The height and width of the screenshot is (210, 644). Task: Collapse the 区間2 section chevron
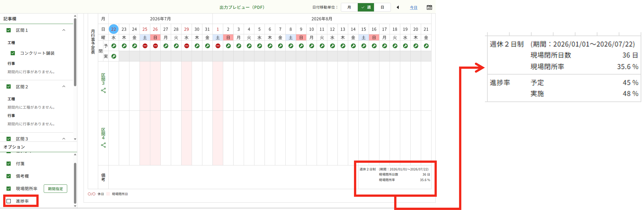click(x=64, y=86)
